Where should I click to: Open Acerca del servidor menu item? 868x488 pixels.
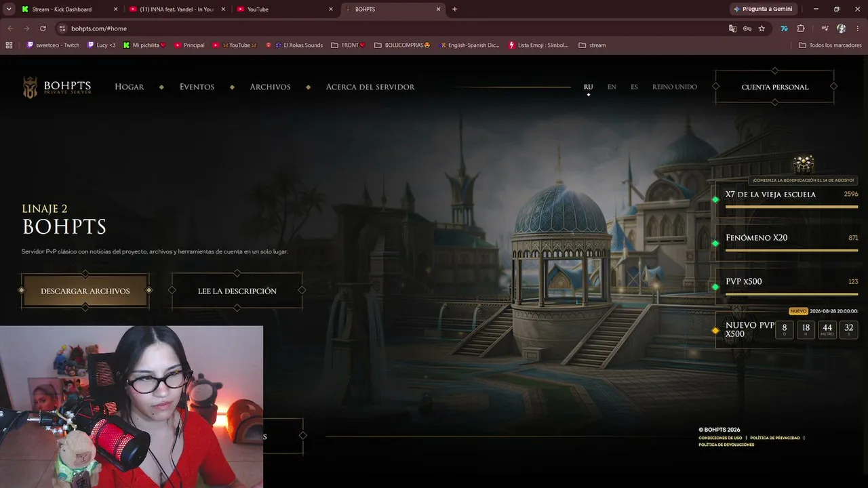370,87
